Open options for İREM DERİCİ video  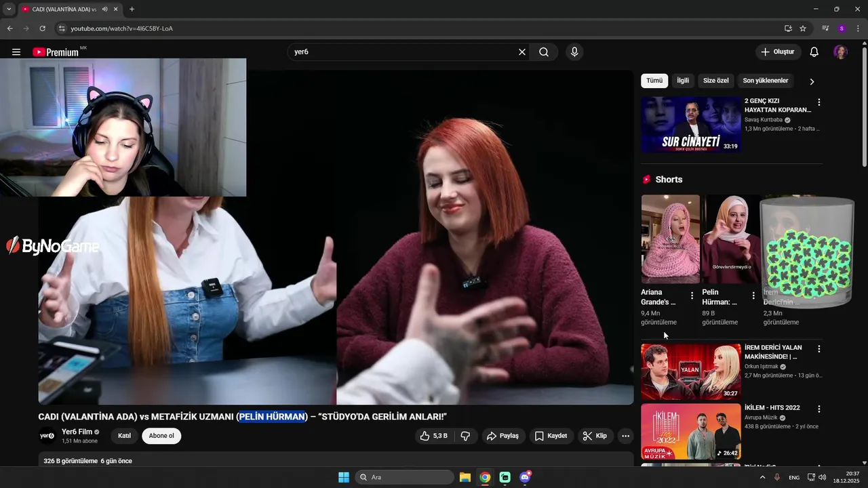tap(818, 349)
